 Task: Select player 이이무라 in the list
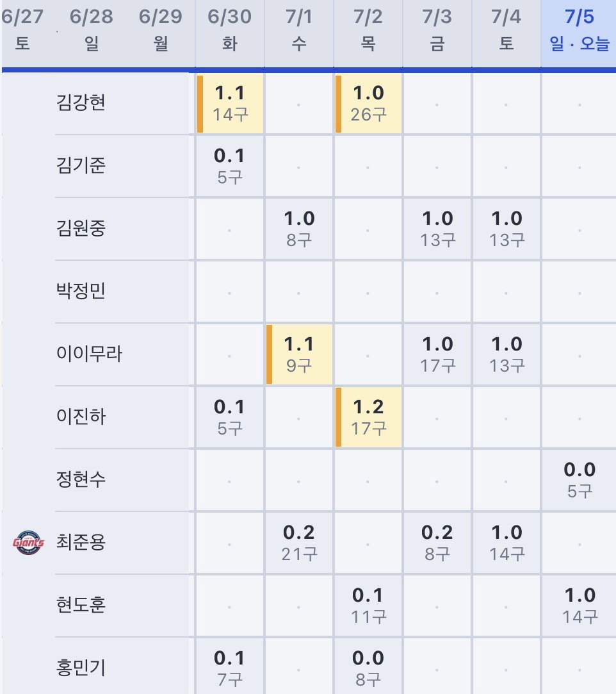coord(89,354)
